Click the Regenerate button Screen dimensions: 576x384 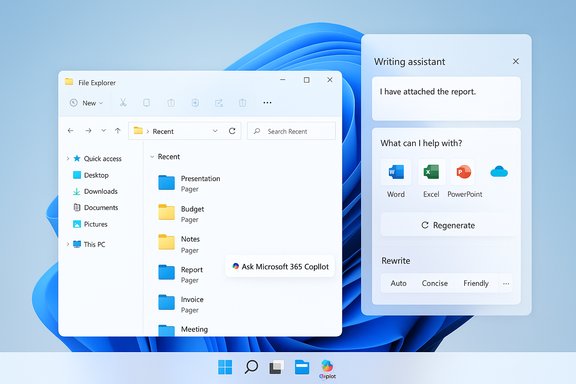[x=448, y=225]
